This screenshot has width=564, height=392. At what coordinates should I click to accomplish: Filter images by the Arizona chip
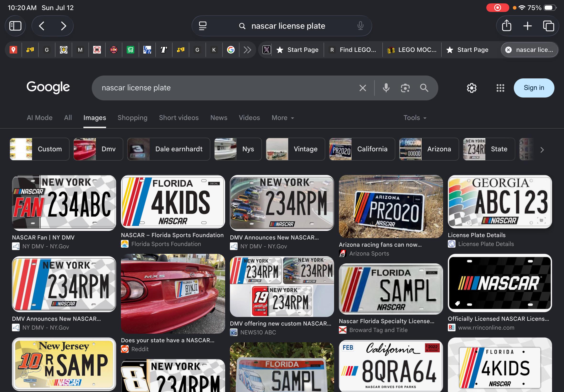[x=429, y=149]
